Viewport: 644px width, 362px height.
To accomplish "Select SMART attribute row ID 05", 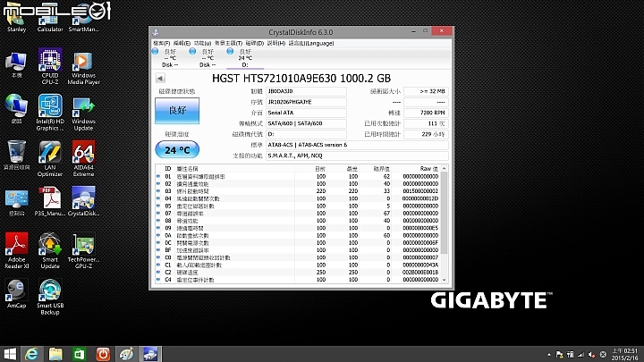I will click(x=298, y=206).
